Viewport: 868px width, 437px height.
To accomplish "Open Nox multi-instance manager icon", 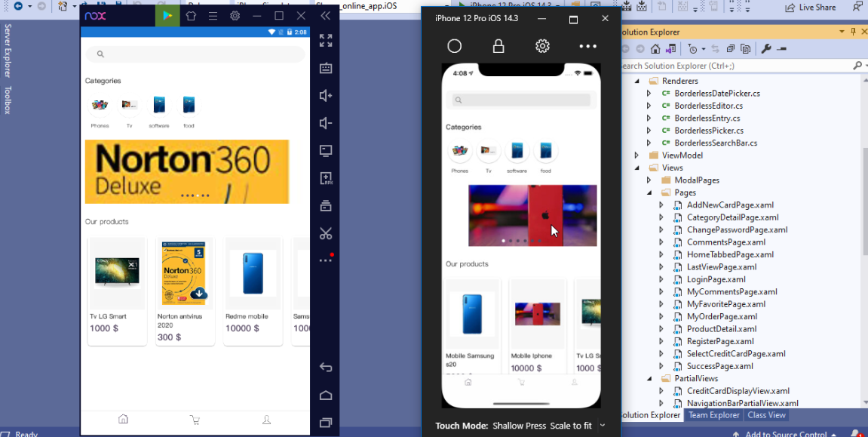I will tap(326, 206).
